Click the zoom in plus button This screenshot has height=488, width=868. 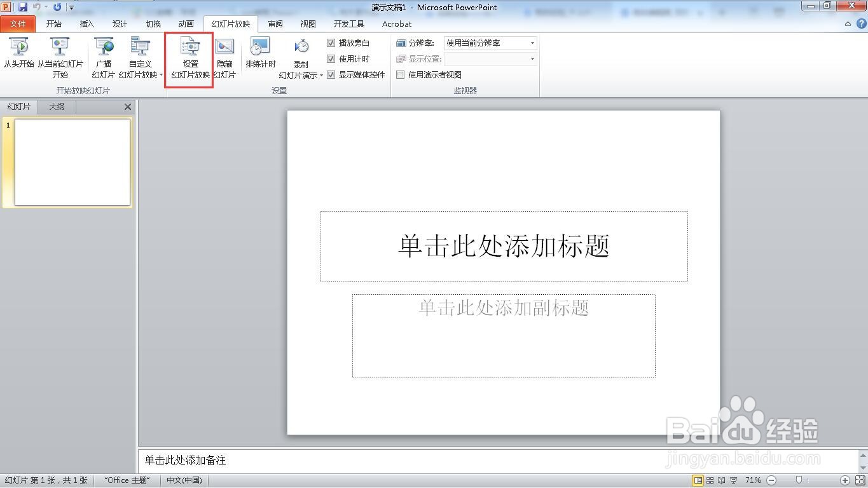tap(845, 480)
